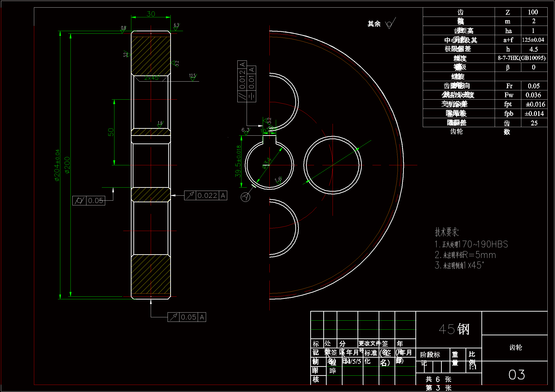
Task: Select the runout 0.05 A tolerance frame
Action: (x=187, y=317)
